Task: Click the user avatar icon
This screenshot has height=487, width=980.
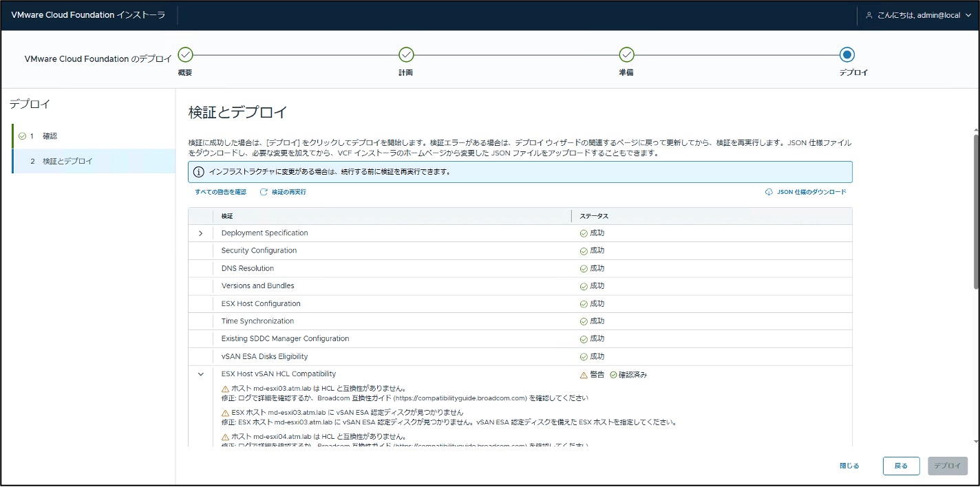Action: (x=869, y=15)
